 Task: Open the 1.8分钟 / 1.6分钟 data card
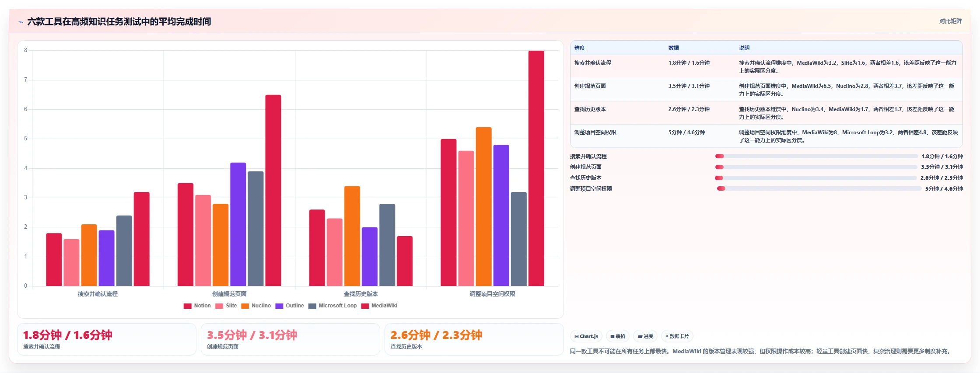click(x=107, y=339)
